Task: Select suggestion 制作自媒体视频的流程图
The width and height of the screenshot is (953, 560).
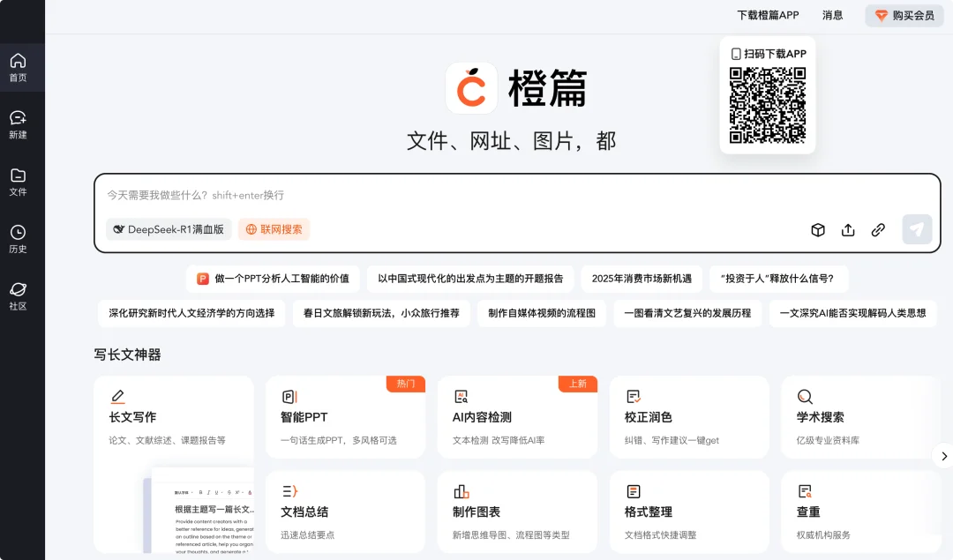Action: pyautogui.click(x=542, y=313)
